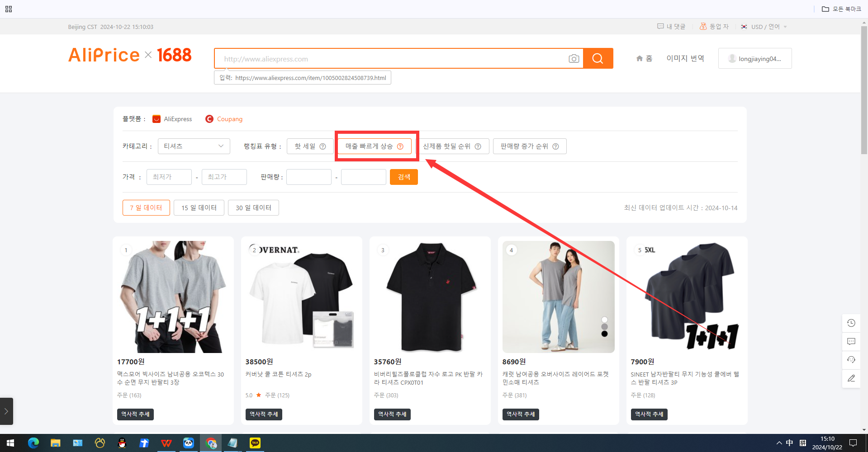The height and width of the screenshot is (452, 868).
Task: Show 역사적 추세 for 38500원 product
Action: pos(264,414)
